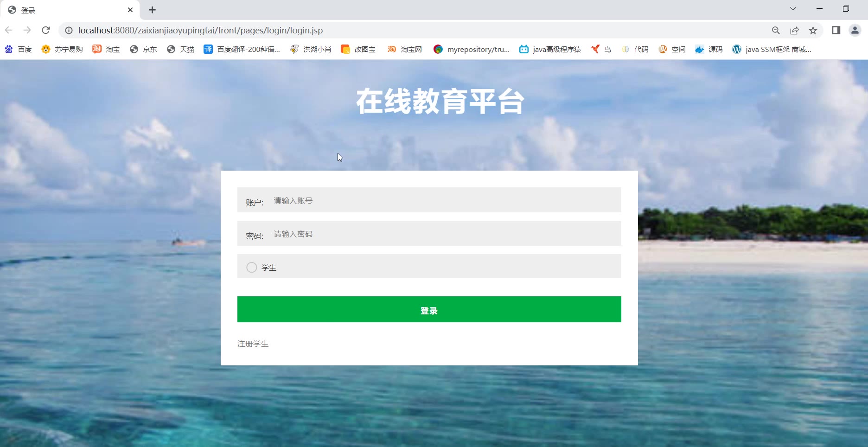
Task: Toggle the browser side panel icon
Action: pyautogui.click(x=836, y=30)
